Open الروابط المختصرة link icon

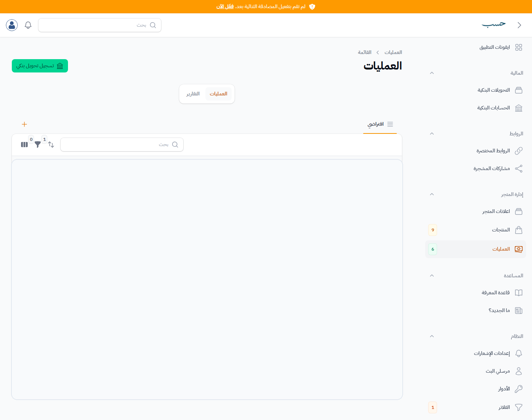coord(519,151)
